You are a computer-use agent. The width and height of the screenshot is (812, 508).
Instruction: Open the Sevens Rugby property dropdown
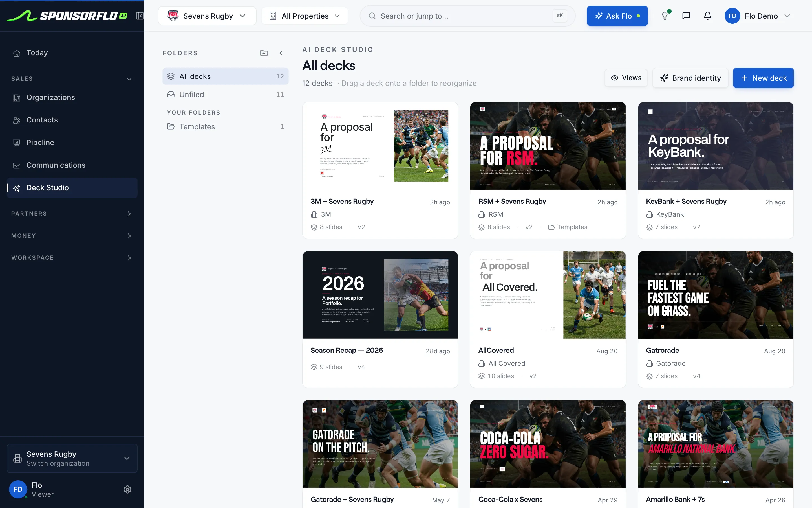click(x=207, y=16)
